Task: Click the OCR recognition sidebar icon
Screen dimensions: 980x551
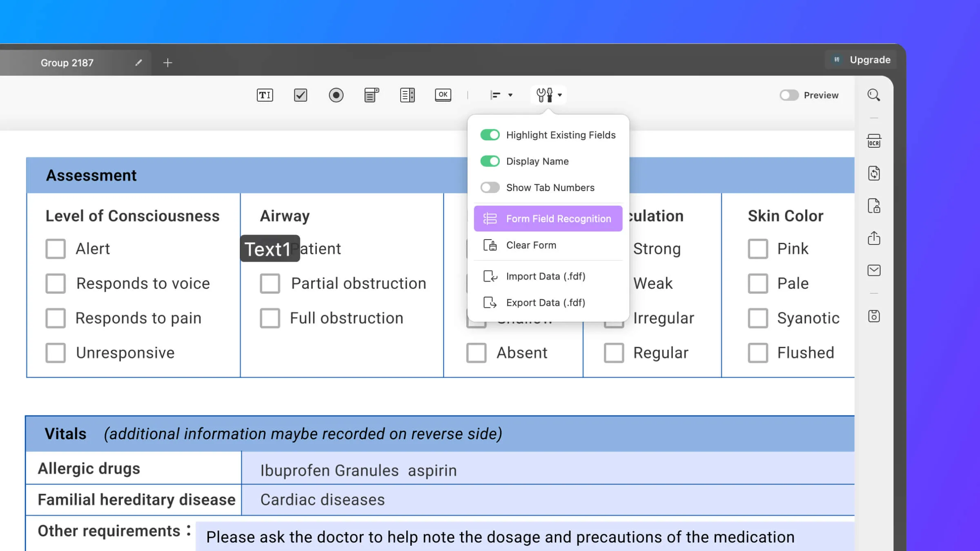Action: (x=874, y=141)
